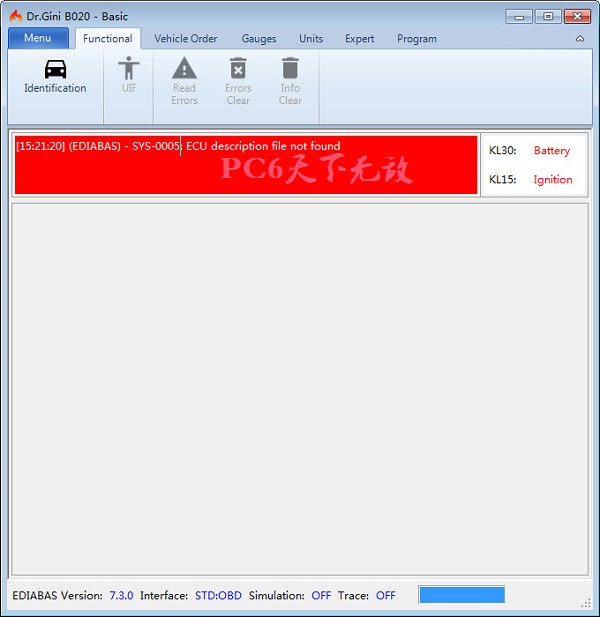Viewport: 600px width, 617px height.
Task: Open the blue Menu button
Action: pos(38,38)
